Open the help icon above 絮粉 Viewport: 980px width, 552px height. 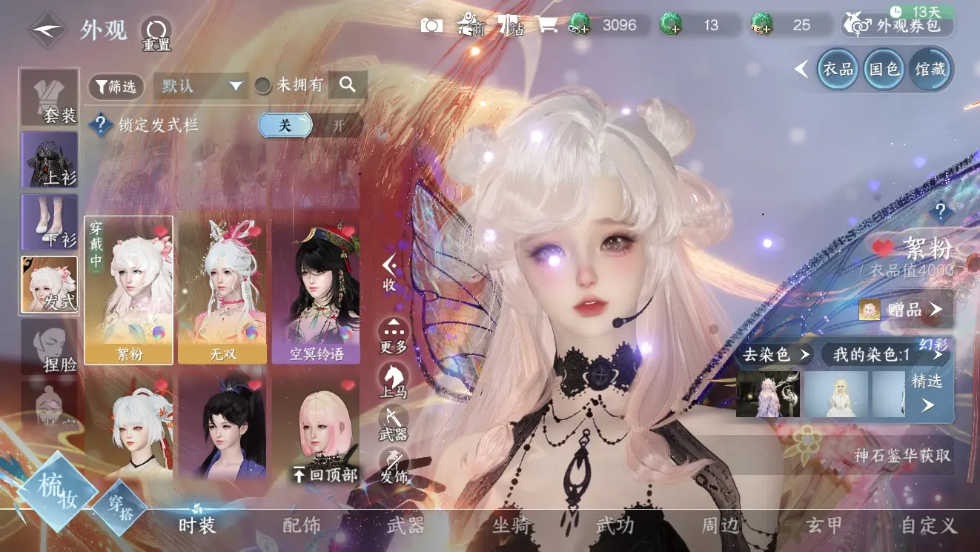click(941, 210)
